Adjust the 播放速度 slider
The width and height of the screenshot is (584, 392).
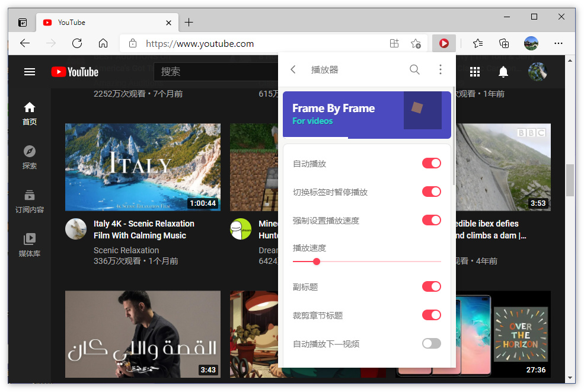pyautogui.click(x=316, y=261)
